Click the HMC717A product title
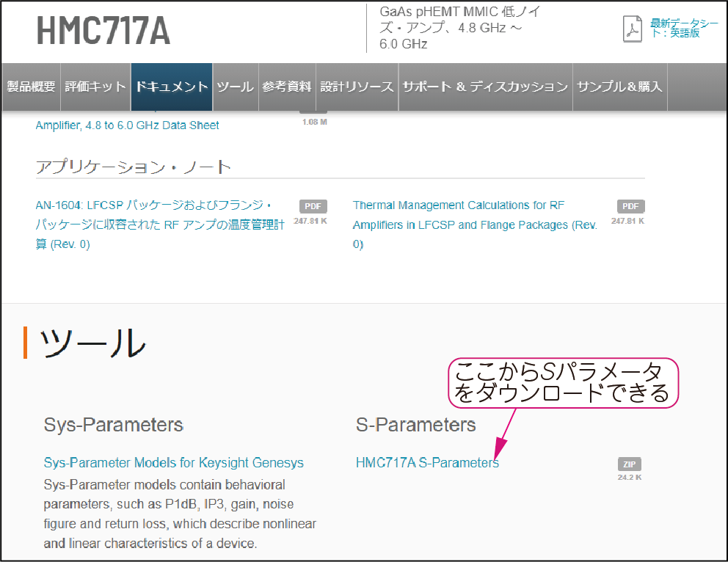 103,30
